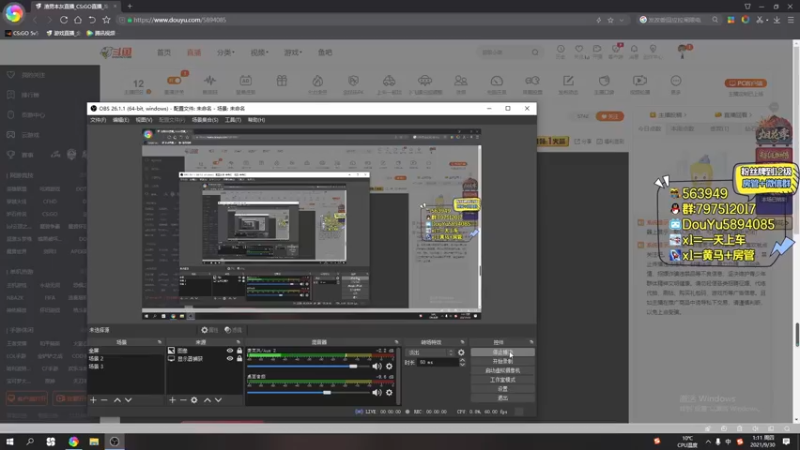Viewport: 800px width, 450px height.
Task: Open OBS Studio icon on Windows taskbar
Action: [x=114, y=441]
